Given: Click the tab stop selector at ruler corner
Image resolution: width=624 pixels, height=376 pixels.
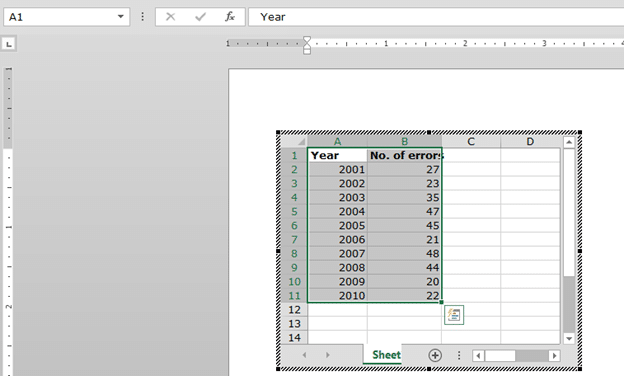Looking at the screenshot, I should 9,44.
